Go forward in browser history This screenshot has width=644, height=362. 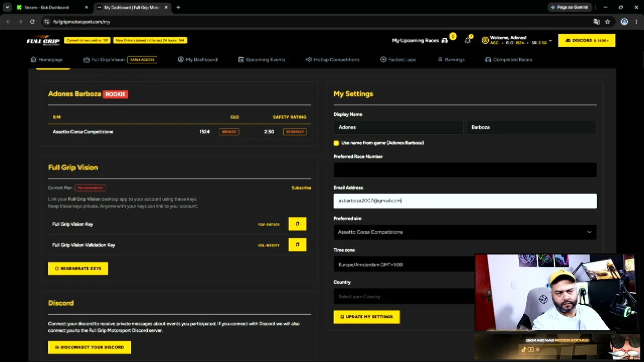(x=20, y=22)
